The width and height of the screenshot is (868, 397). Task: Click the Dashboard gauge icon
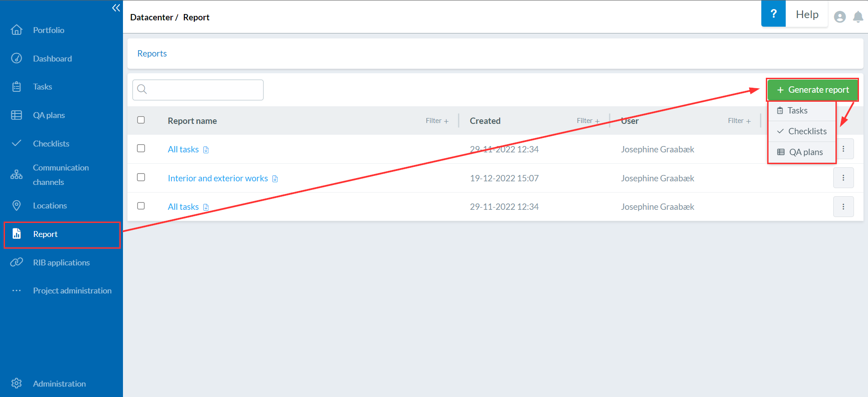[x=17, y=58]
